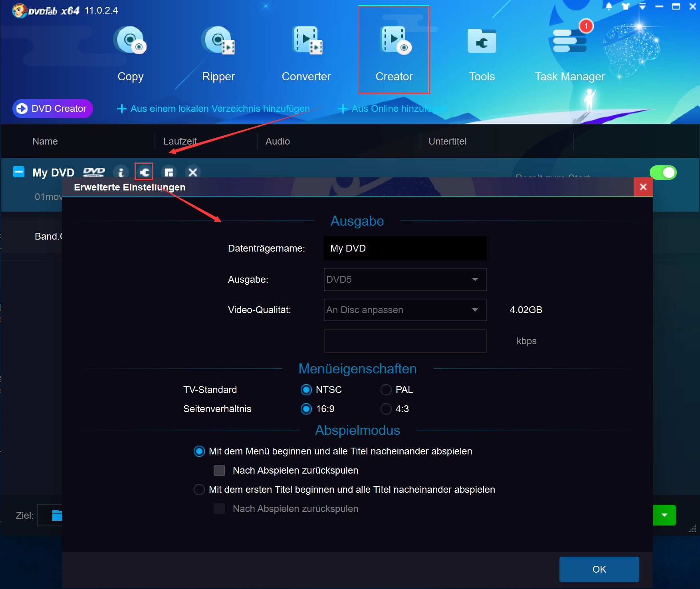Check the enabled 'Nach Abspielen zurückspulen' box

pos(219,470)
